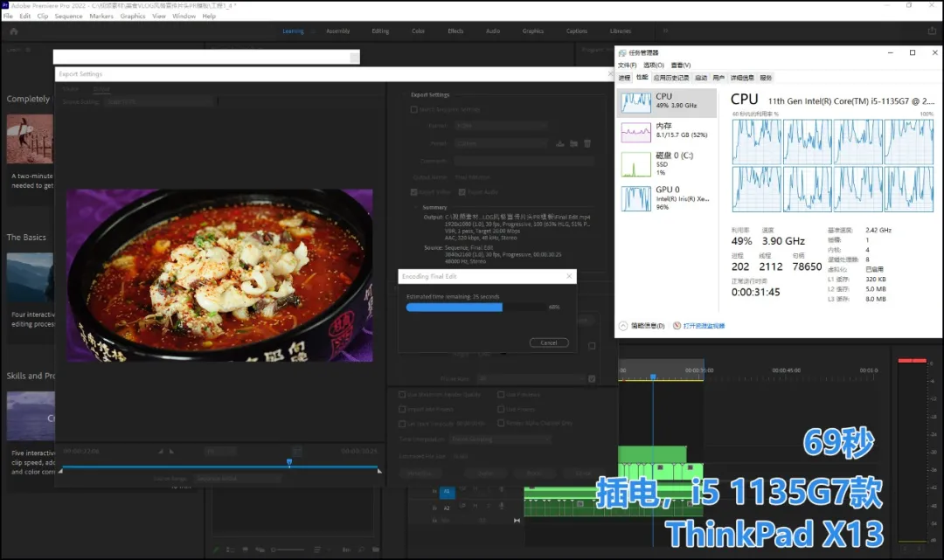Open the preview zoom Fit dropdown
This screenshot has width=944, height=560.
coord(220,451)
